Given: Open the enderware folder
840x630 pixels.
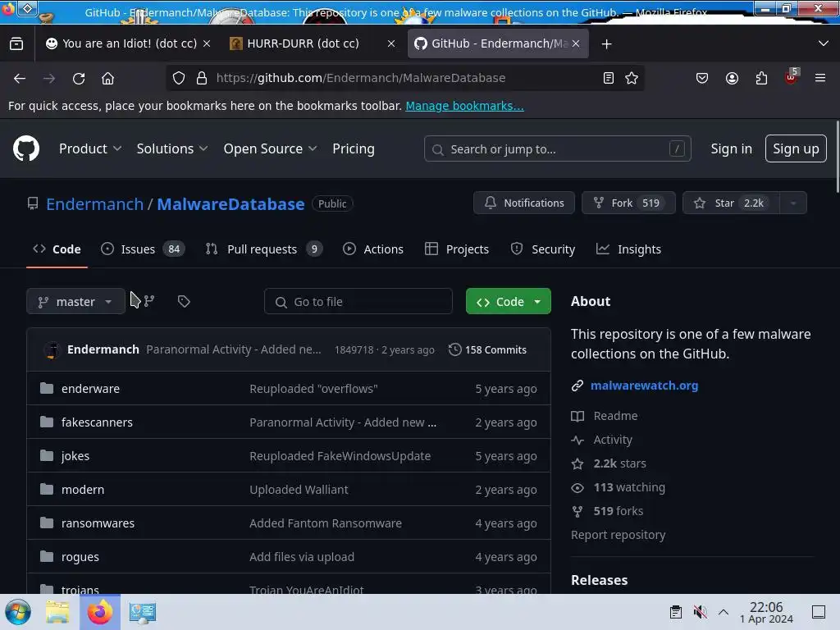Looking at the screenshot, I should [90, 388].
